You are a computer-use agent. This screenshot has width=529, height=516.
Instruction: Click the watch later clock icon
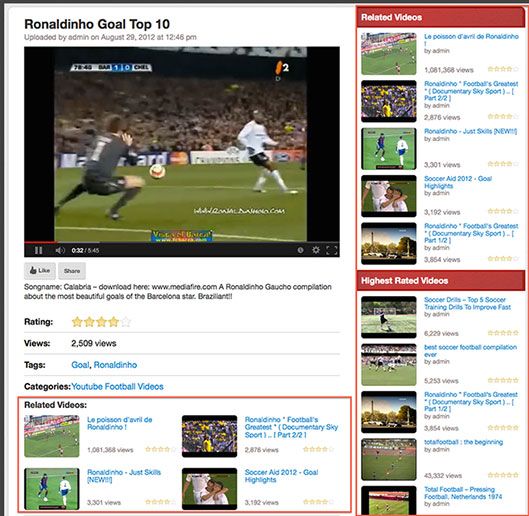pos(300,250)
